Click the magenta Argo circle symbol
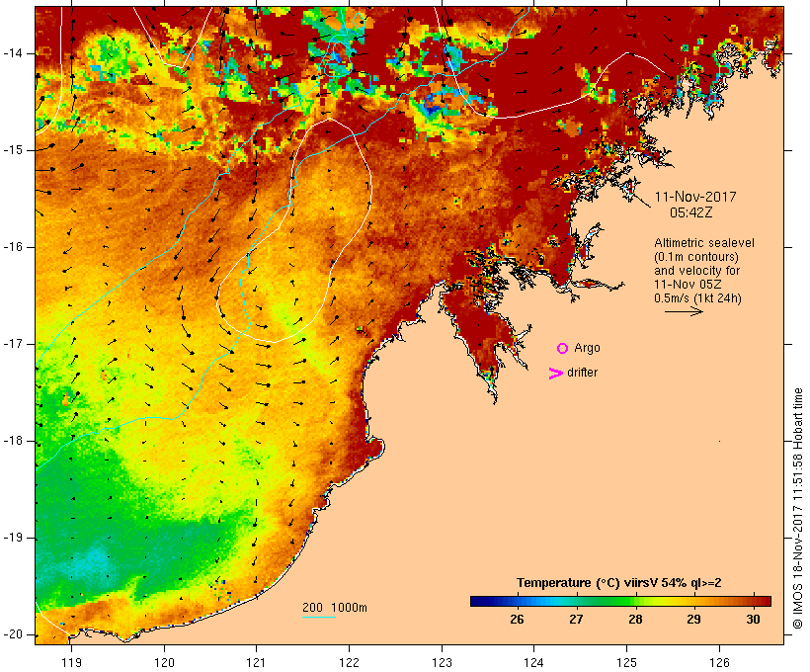810x672 pixels. [563, 349]
